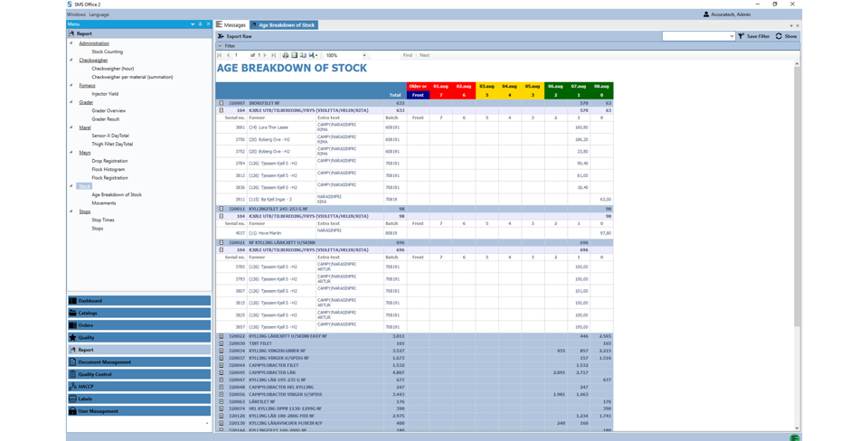
Task: Go to next report page arrow
Action: tap(265, 55)
